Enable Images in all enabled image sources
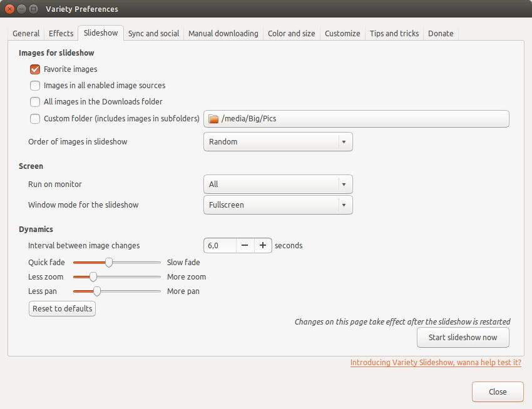This screenshot has height=409, width=532. tap(35, 86)
